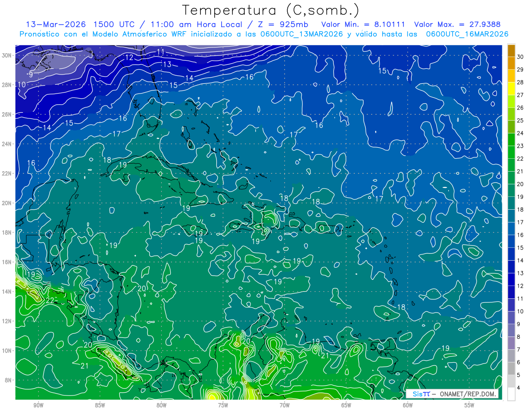
Task: Click the '85W' longitude axis label
Action: (100, 405)
